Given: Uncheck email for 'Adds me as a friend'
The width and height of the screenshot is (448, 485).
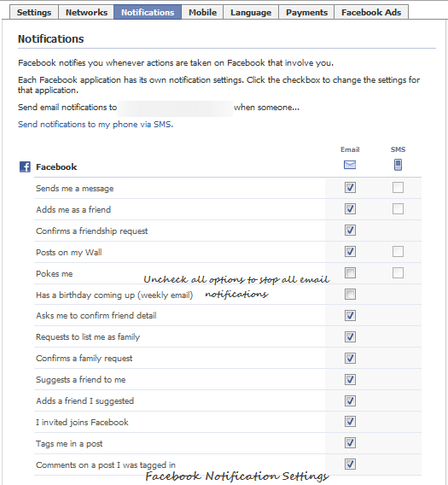Looking at the screenshot, I should (350, 209).
